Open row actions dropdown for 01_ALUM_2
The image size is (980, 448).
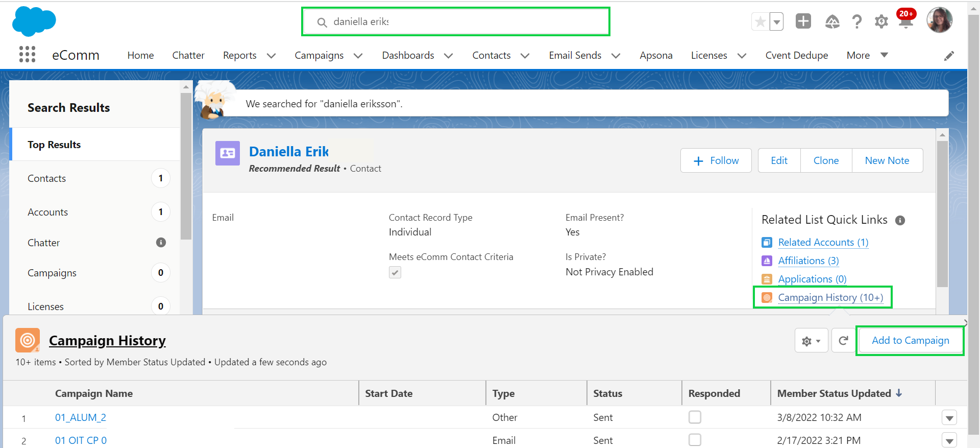point(949,418)
